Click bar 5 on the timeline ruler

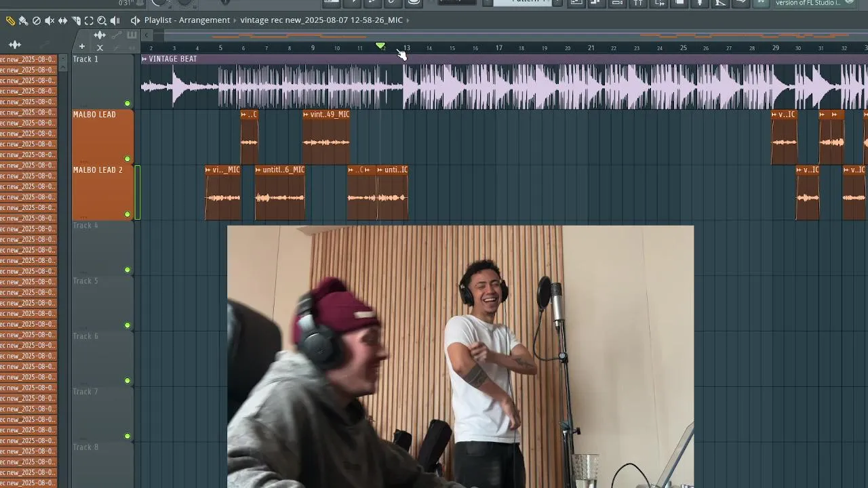tap(220, 48)
